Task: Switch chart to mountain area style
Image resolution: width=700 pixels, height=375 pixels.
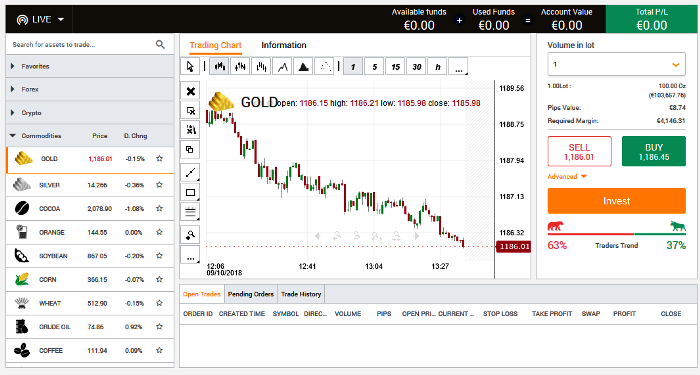Action: pyautogui.click(x=304, y=67)
